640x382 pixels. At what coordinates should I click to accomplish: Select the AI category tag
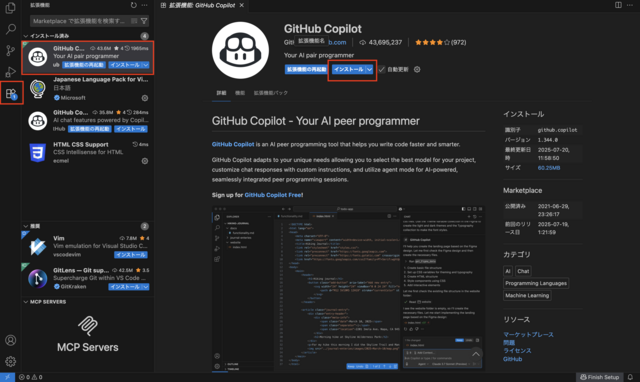507,271
